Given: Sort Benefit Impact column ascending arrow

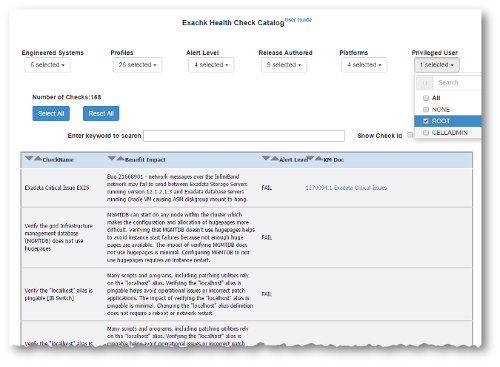Looking at the screenshot, I should click(x=120, y=158).
